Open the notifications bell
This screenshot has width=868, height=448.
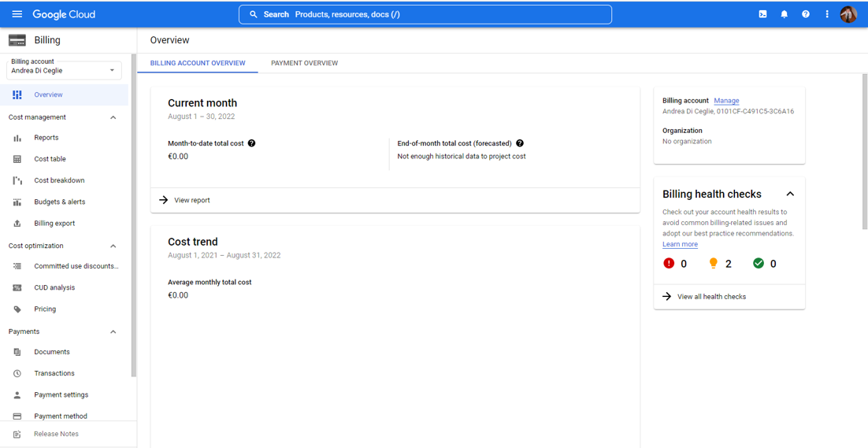click(784, 14)
